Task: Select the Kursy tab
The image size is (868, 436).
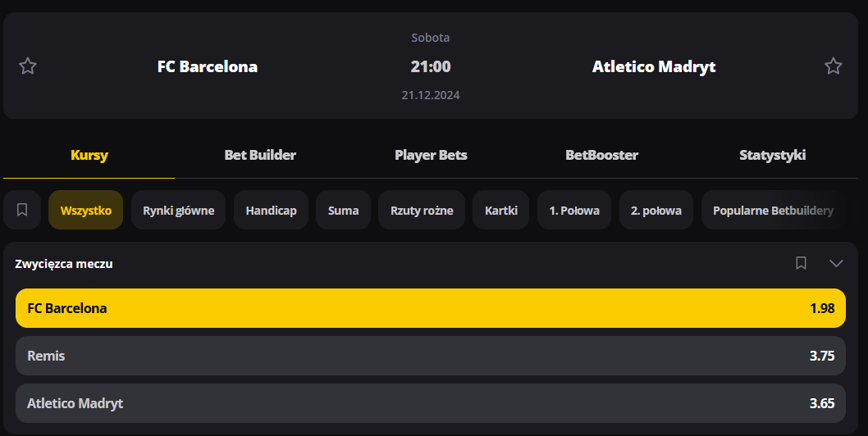Action: coord(89,155)
